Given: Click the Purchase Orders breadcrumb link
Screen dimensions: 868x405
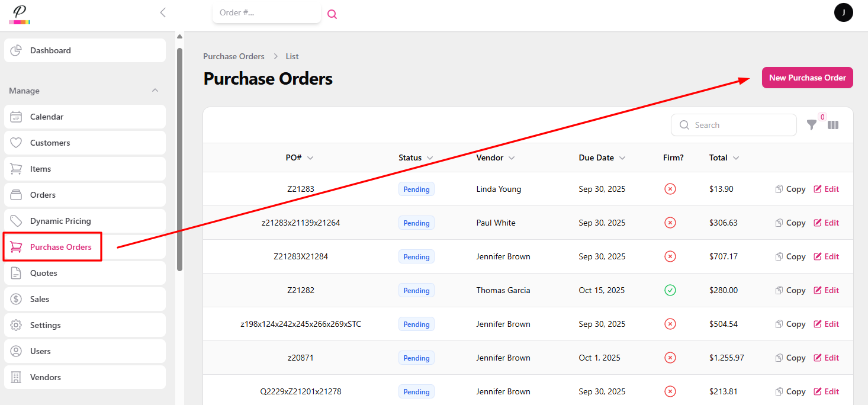Looking at the screenshot, I should pos(233,56).
